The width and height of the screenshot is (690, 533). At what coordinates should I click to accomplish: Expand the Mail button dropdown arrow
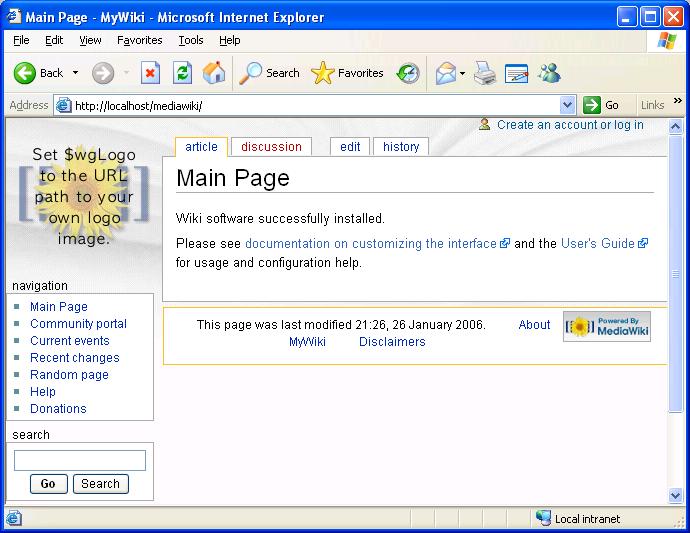pos(462,73)
